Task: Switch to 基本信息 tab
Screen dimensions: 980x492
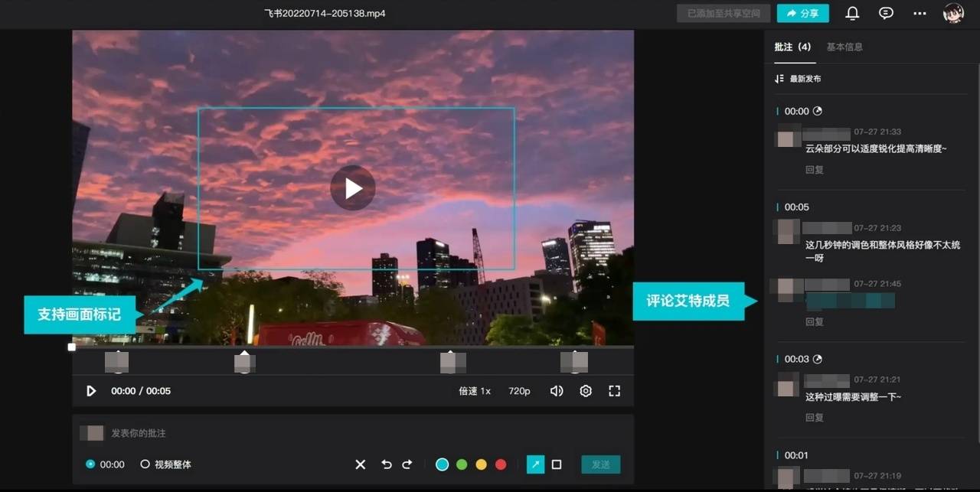Action: pyautogui.click(x=844, y=47)
